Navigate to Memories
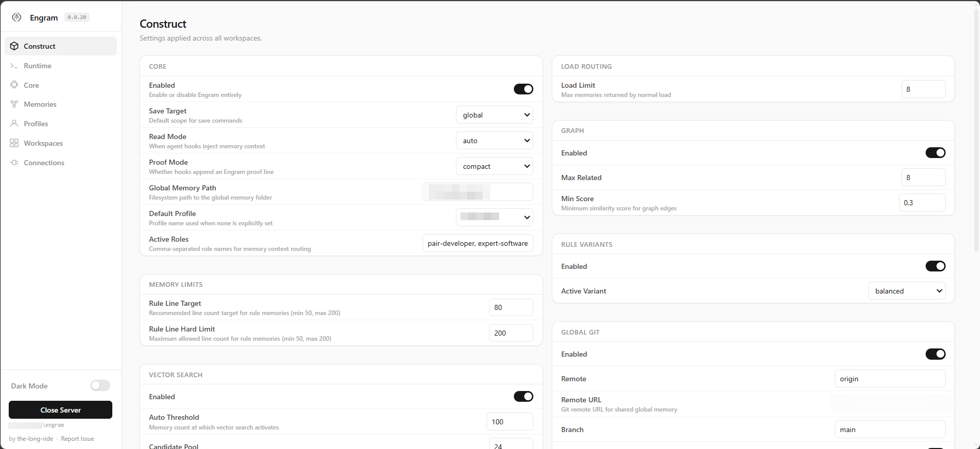Screen dimensions: 980x449 click(x=61, y=104)
